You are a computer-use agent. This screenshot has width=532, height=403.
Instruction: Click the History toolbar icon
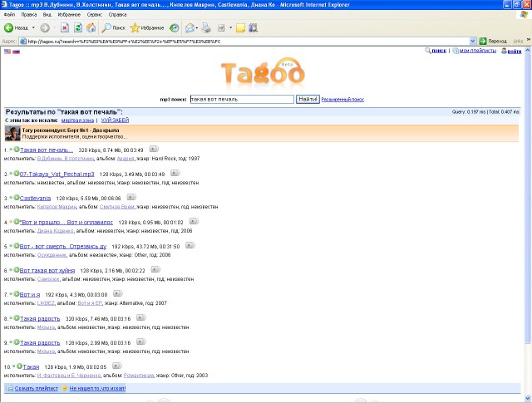[174, 27]
